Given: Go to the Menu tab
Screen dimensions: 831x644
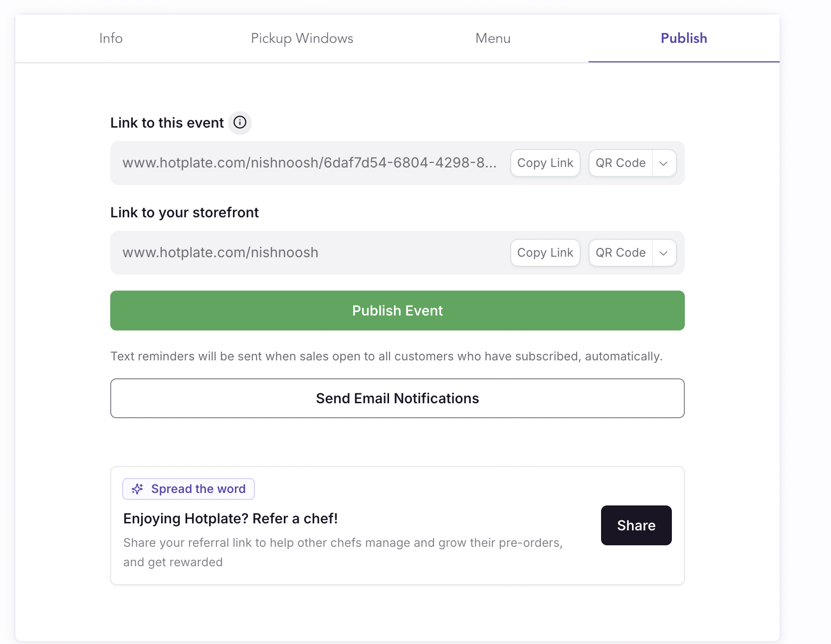Looking at the screenshot, I should click(493, 38).
